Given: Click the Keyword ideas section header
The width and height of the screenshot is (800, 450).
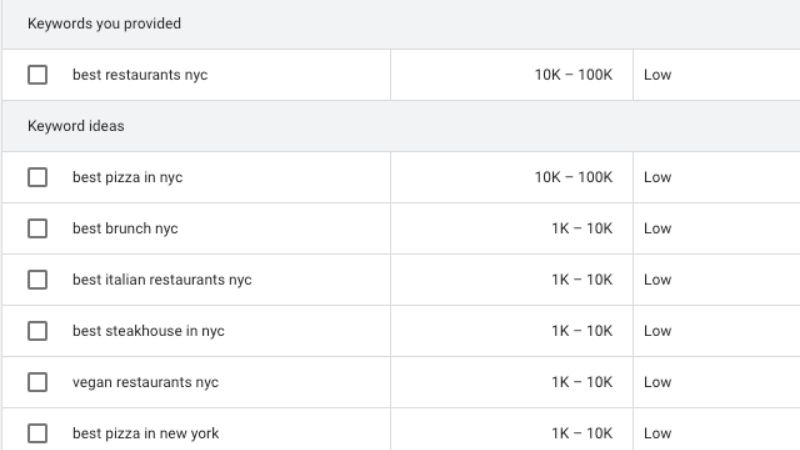Looking at the screenshot, I should (x=76, y=126).
